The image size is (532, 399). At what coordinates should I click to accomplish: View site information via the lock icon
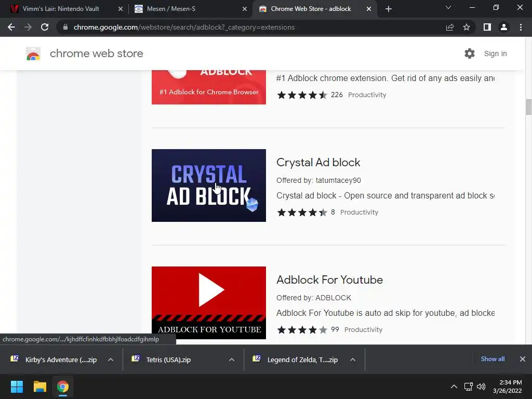click(x=65, y=27)
